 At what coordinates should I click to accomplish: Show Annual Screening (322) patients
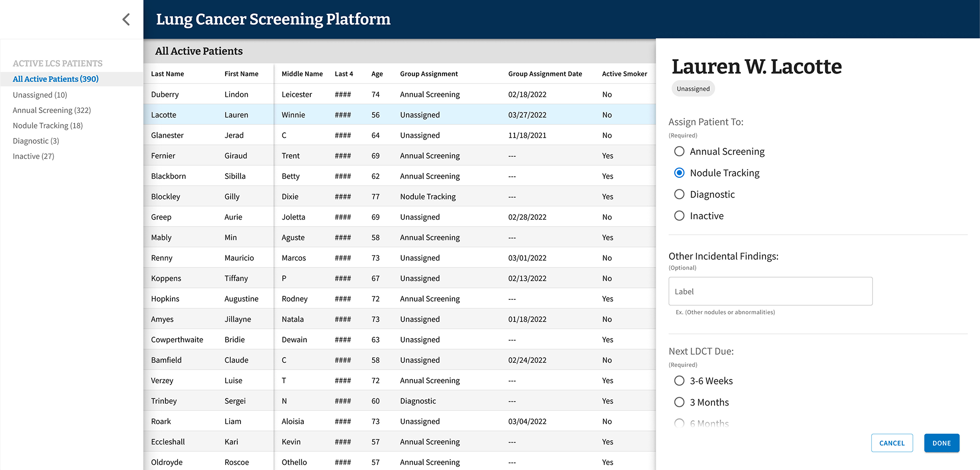click(52, 110)
